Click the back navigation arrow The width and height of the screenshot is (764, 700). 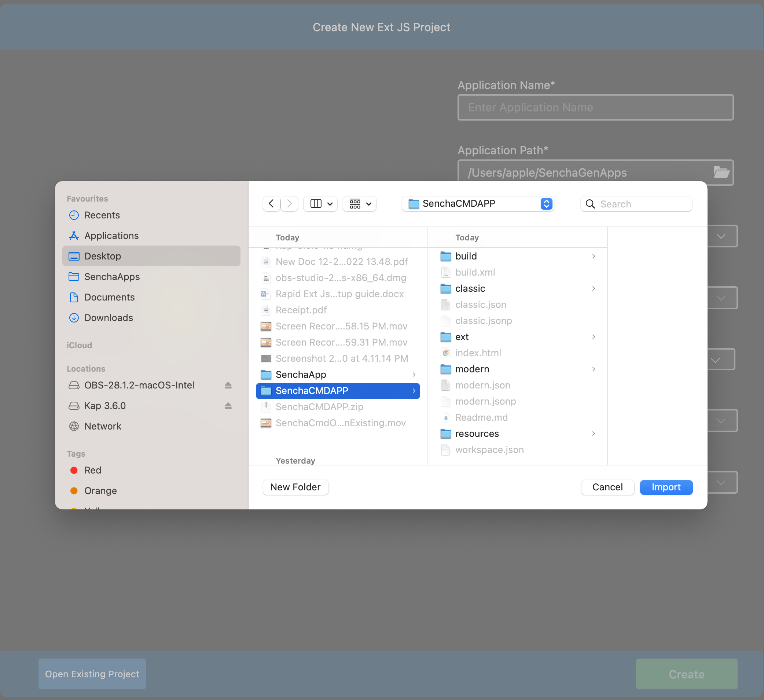[x=271, y=204]
